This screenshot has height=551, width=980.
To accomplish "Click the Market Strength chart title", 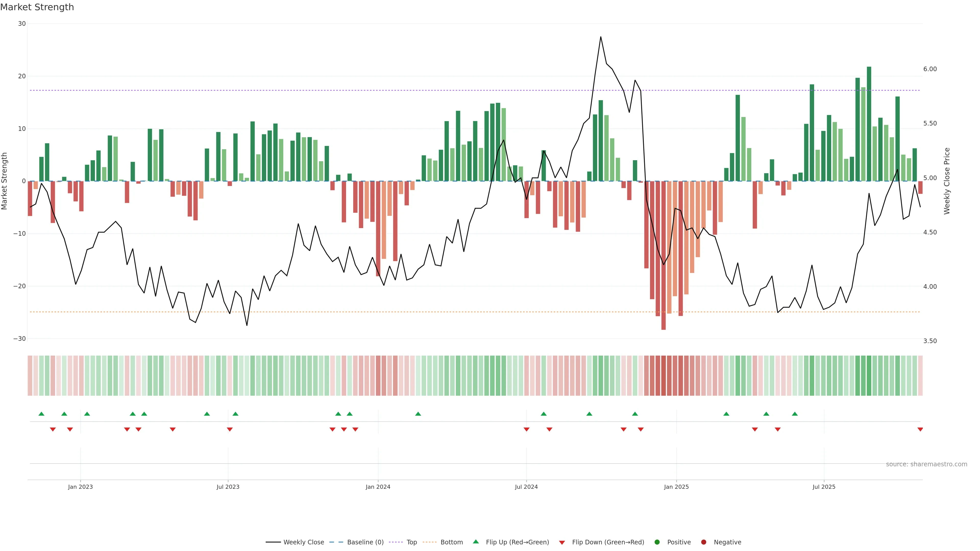I will tap(37, 7).
